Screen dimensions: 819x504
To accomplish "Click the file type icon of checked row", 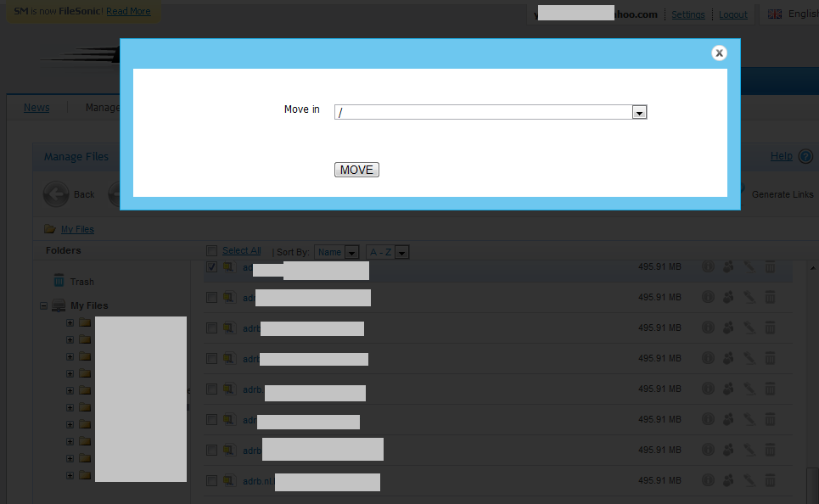I will coord(229,267).
